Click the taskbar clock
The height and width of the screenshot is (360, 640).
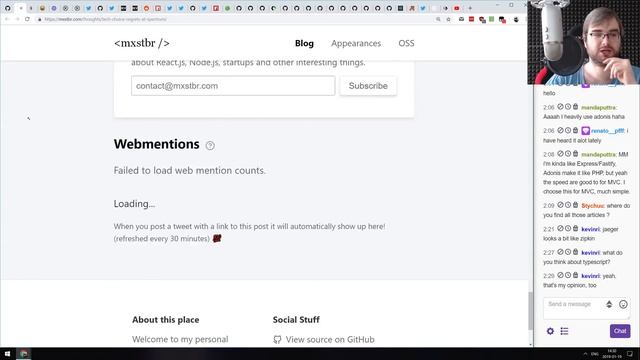point(611,353)
